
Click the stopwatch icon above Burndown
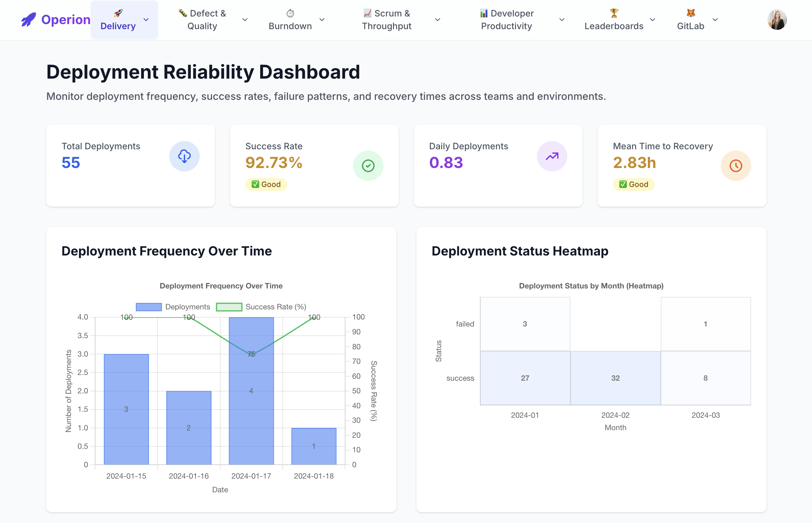[290, 13]
